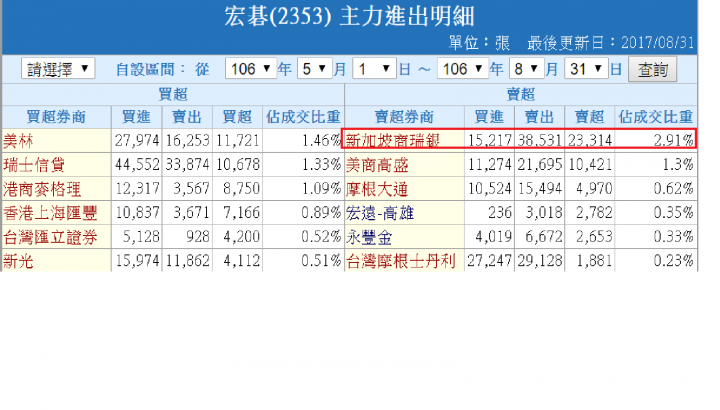Click 佔成交比重 header in buy section
The image size is (720, 410).
[x=303, y=117]
